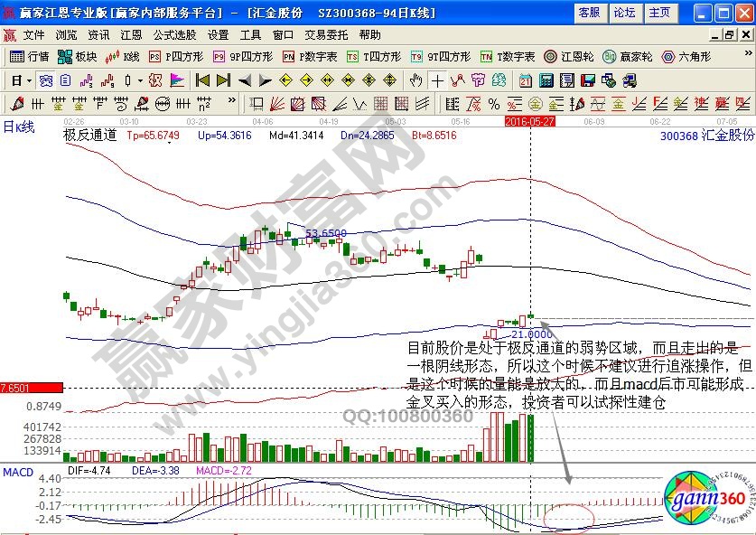Switch to K线 candlestick chart
756x535 pixels.
pos(122,56)
